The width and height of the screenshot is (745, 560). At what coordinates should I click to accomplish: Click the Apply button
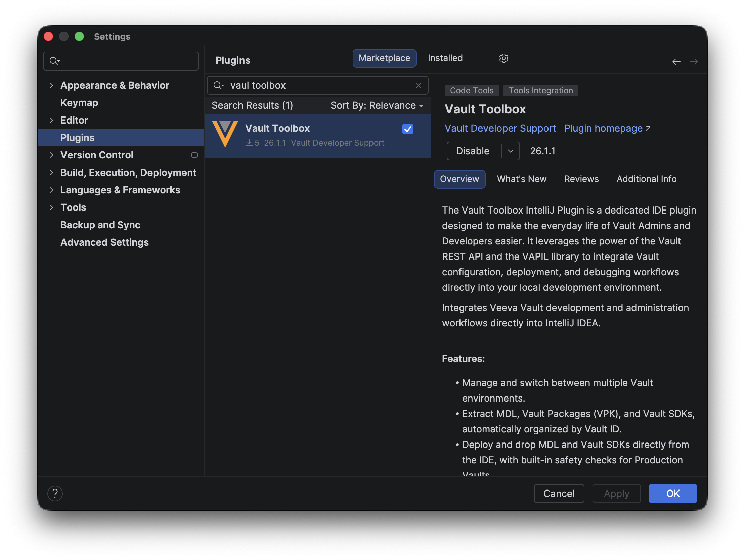[x=616, y=494]
